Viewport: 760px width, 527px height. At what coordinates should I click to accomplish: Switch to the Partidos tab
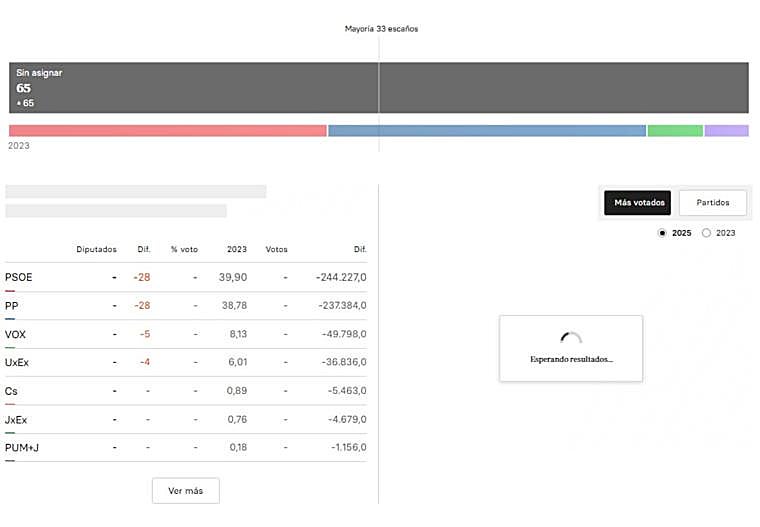(x=713, y=202)
